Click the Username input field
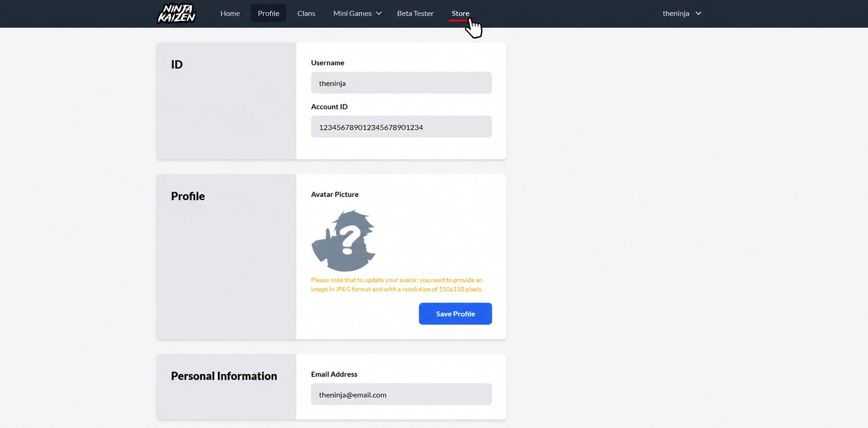 [x=401, y=83]
